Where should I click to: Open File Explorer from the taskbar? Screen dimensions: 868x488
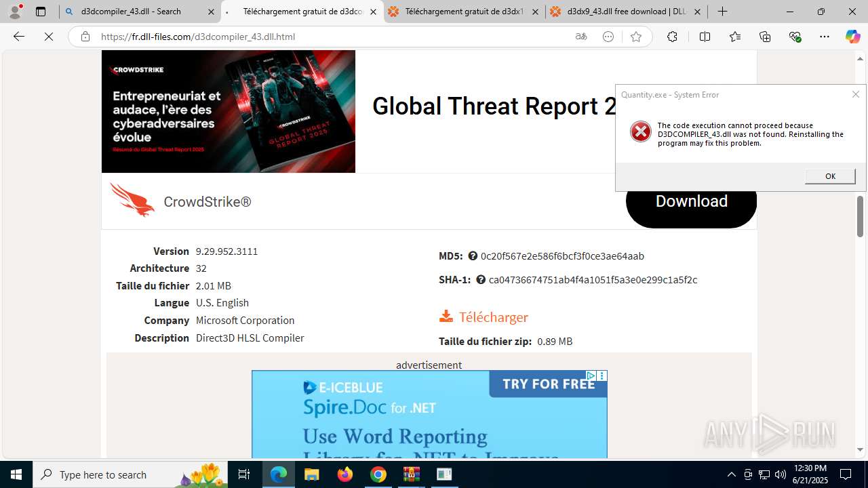coord(311,474)
